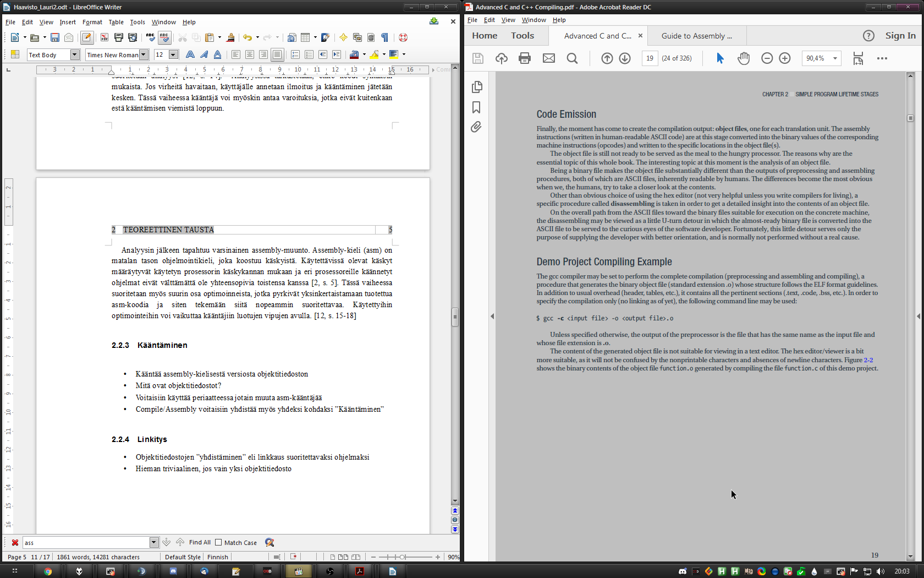The width and height of the screenshot is (924, 578).
Task: Expand the 90,4% zoom level dropdown
Action: (x=835, y=58)
